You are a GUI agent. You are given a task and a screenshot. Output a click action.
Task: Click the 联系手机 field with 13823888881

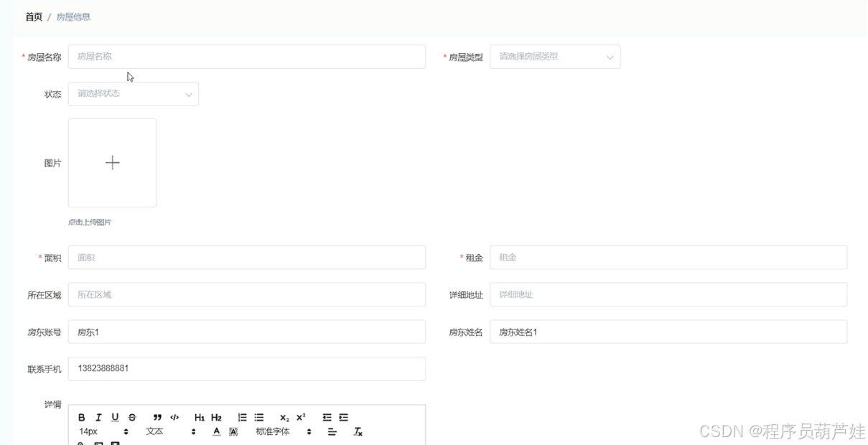[x=247, y=369]
